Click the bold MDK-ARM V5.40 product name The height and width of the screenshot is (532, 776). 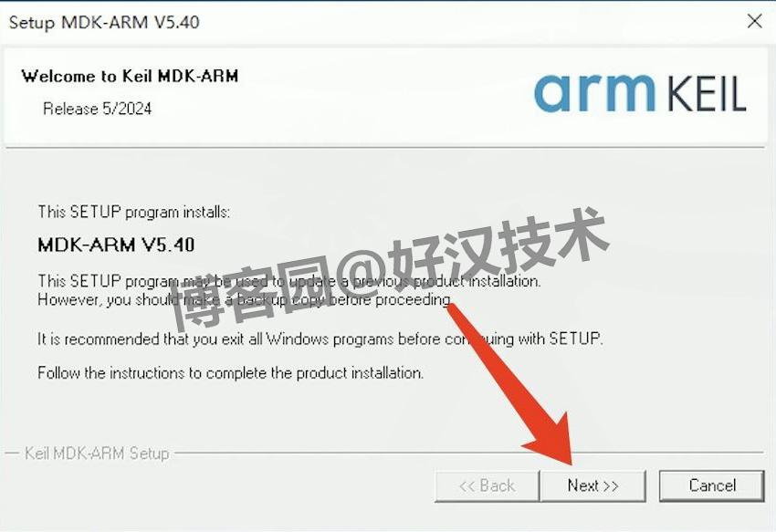point(116,245)
